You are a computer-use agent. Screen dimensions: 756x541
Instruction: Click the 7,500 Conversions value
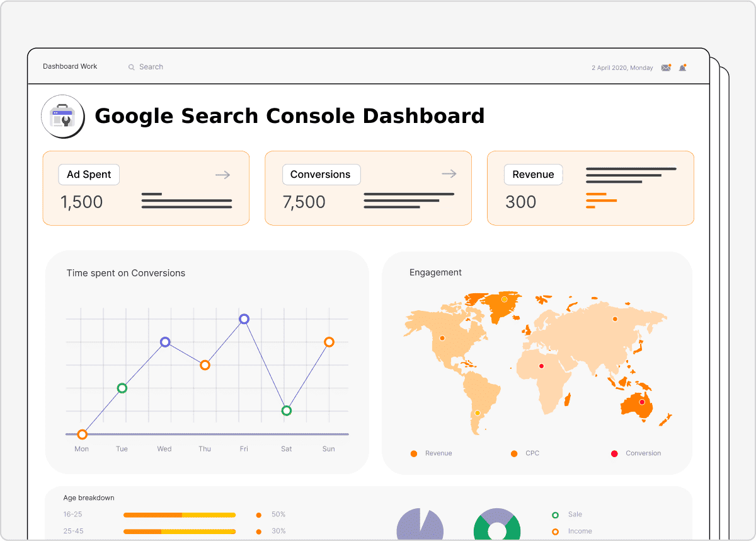click(304, 202)
